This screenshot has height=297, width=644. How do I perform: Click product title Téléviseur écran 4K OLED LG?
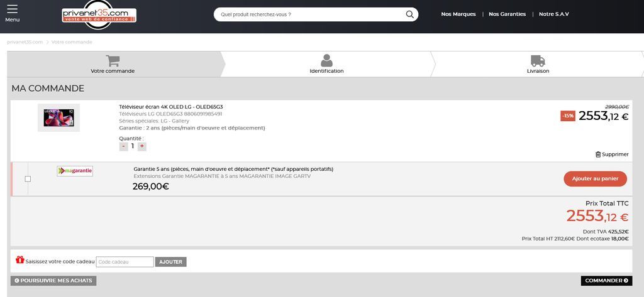(x=171, y=107)
